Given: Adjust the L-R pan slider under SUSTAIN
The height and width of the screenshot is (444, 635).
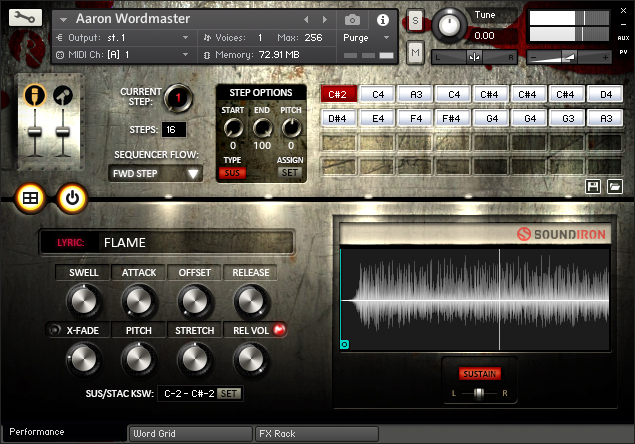Looking at the screenshot, I should 479,393.
